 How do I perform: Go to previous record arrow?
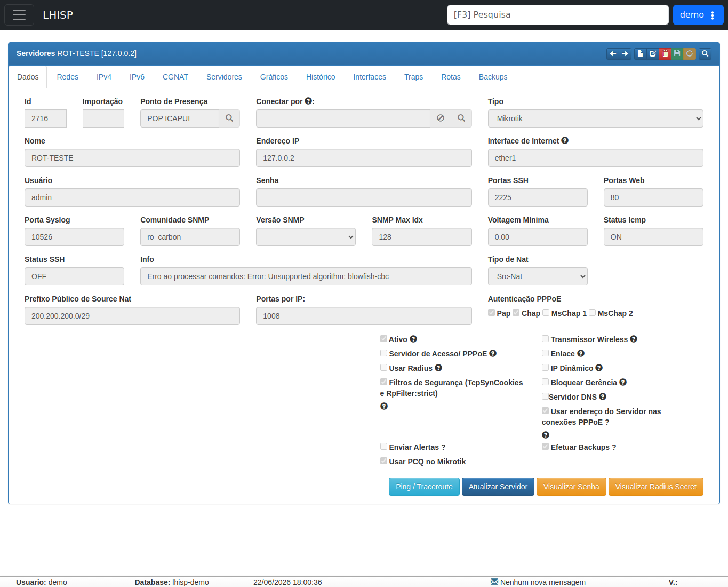[x=613, y=53]
